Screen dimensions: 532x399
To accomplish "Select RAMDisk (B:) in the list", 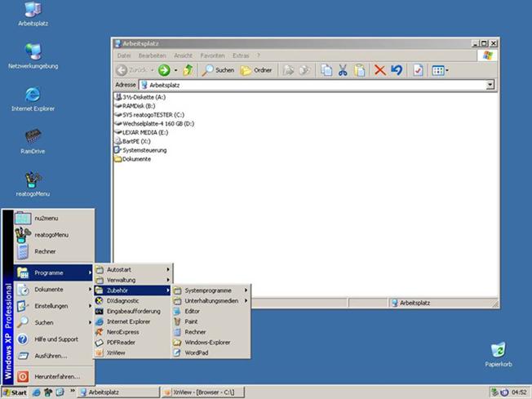I will pos(135,106).
